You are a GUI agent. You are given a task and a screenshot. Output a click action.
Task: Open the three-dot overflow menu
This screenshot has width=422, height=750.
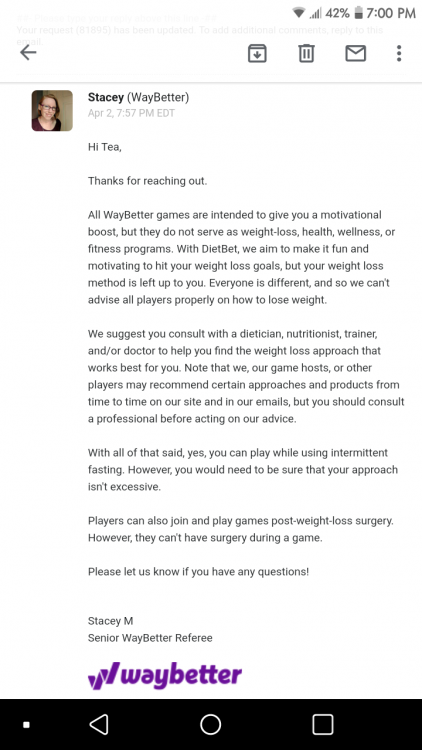399,53
